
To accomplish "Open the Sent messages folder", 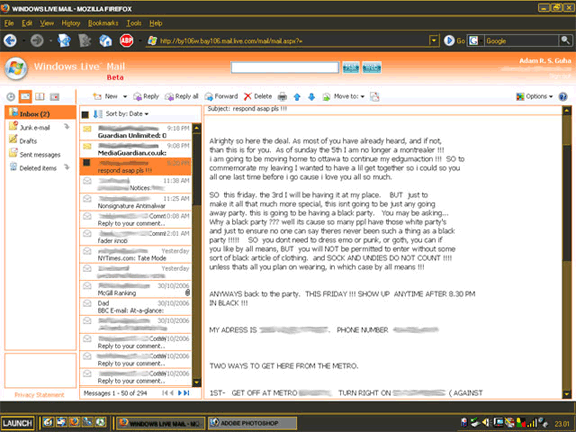I will point(39,155).
